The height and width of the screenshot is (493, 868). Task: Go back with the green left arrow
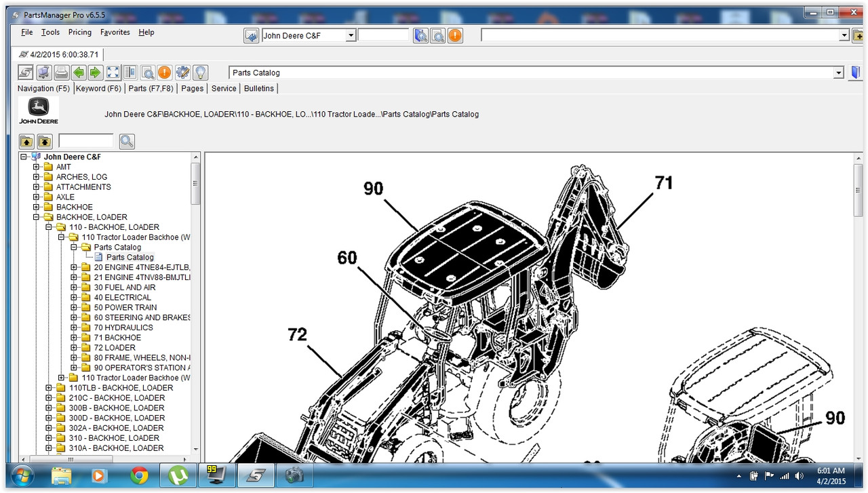[79, 73]
